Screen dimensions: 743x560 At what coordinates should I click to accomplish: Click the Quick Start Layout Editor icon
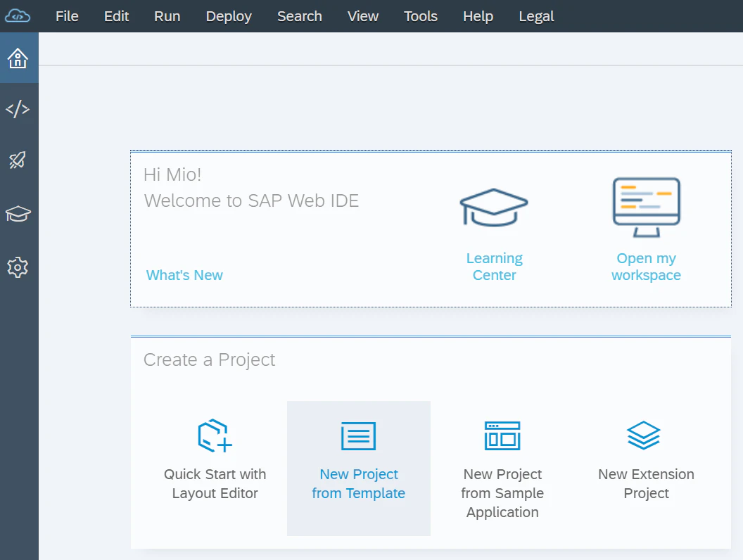click(x=215, y=435)
